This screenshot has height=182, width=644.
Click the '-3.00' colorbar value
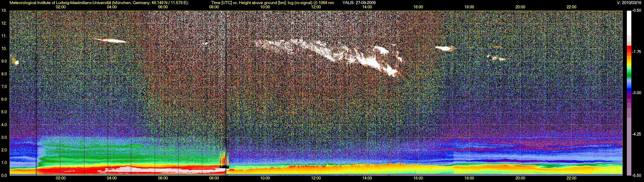pyautogui.click(x=636, y=93)
